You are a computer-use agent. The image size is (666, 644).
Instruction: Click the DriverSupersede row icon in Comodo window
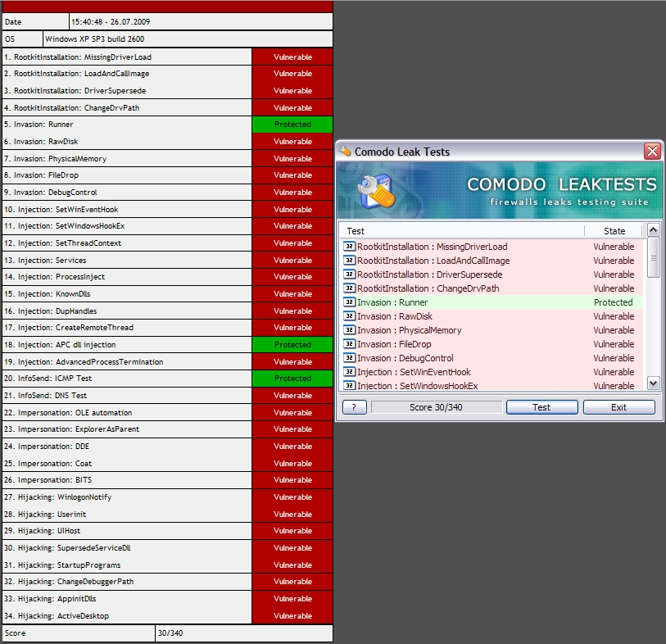tap(349, 274)
